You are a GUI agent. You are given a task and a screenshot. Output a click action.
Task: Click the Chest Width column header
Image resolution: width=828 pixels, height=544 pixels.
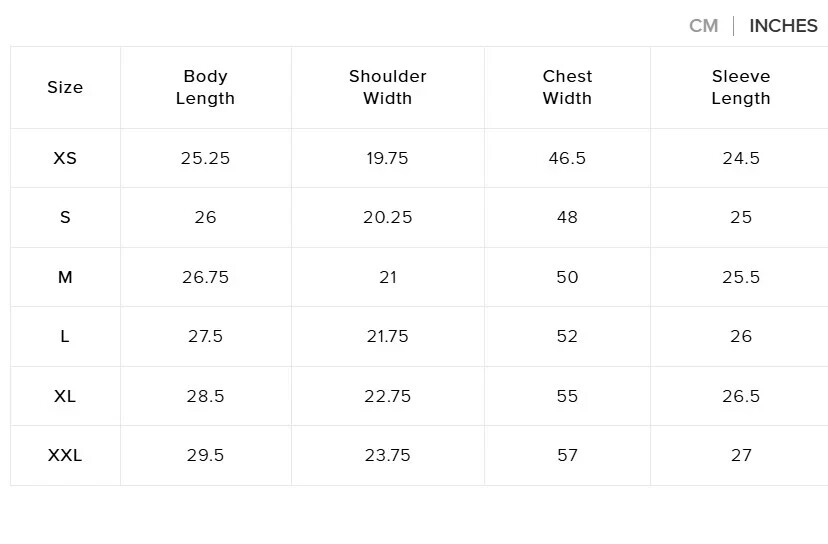[567, 87]
